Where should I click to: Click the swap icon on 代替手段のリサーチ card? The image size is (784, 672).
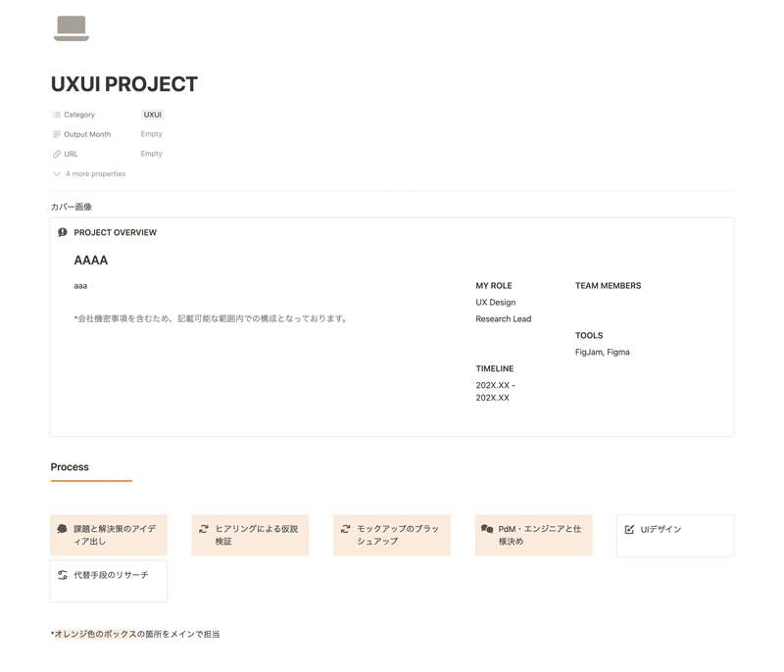click(x=62, y=575)
